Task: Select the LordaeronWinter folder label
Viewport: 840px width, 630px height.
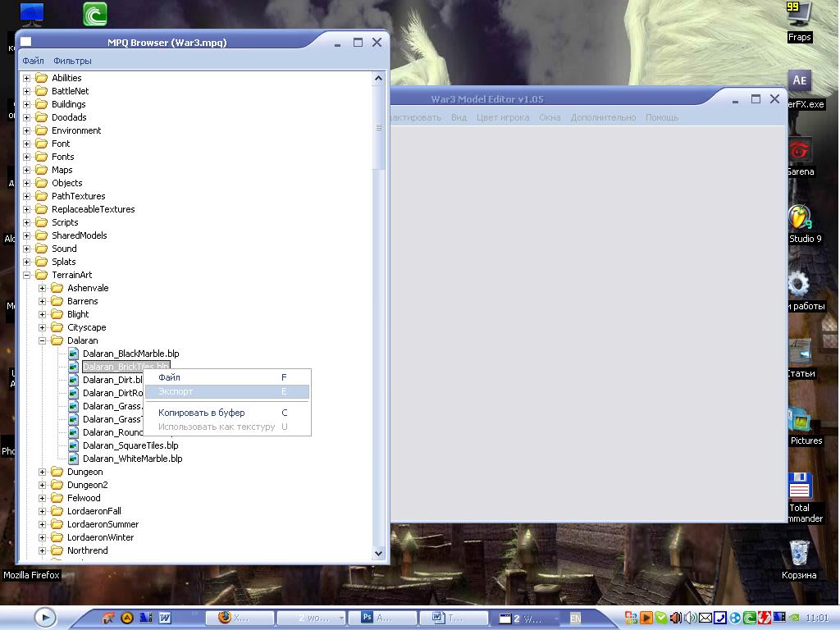Action: [101, 537]
